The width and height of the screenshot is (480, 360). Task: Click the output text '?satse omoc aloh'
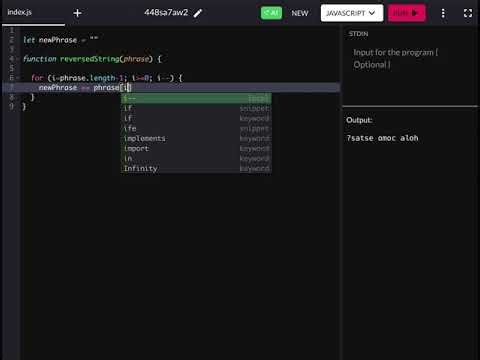[x=382, y=138]
